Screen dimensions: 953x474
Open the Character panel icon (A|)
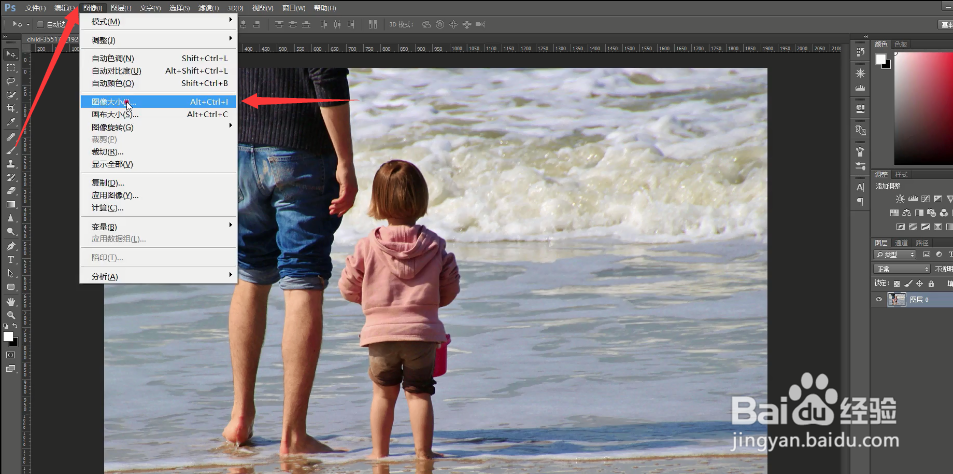pyautogui.click(x=860, y=187)
